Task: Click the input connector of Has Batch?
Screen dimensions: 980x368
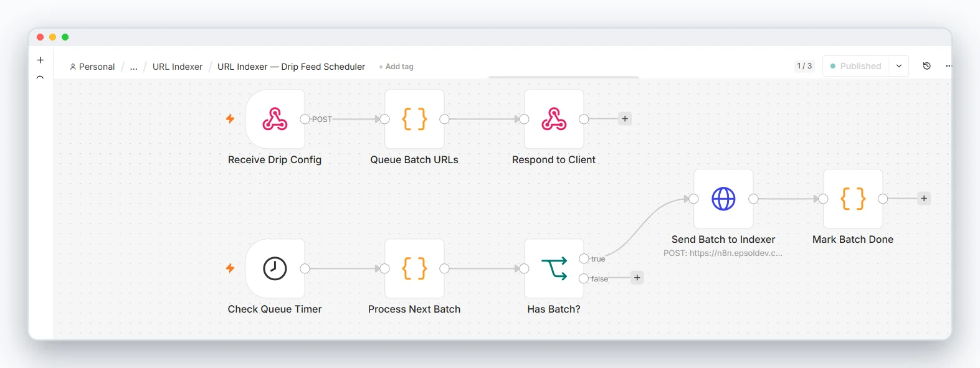Action: [x=524, y=268]
